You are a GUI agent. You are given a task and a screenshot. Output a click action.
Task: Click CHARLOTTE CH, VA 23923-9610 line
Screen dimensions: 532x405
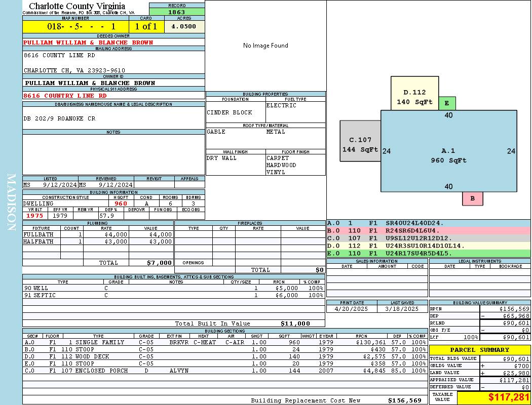[74, 70]
